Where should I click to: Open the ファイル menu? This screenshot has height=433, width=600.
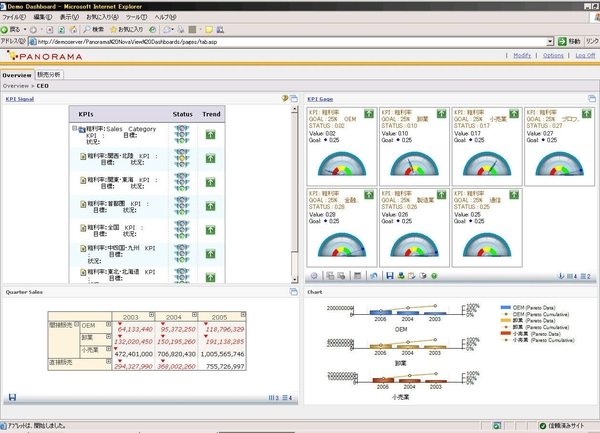(x=14, y=17)
